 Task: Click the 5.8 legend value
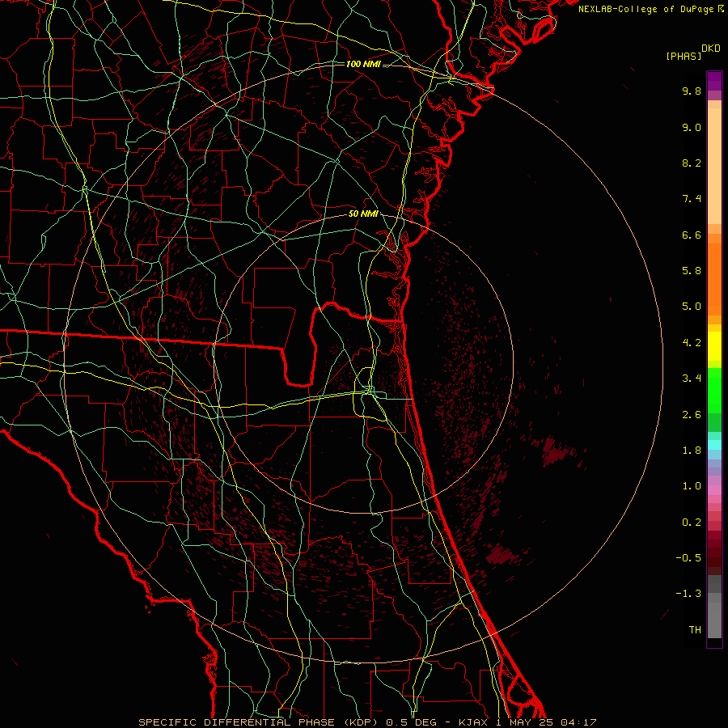tap(692, 271)
